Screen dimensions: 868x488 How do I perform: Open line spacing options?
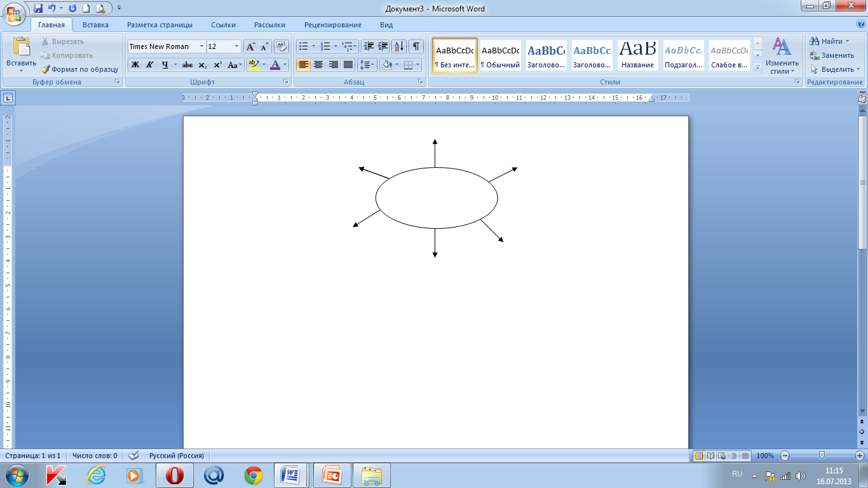coord(367,65)
